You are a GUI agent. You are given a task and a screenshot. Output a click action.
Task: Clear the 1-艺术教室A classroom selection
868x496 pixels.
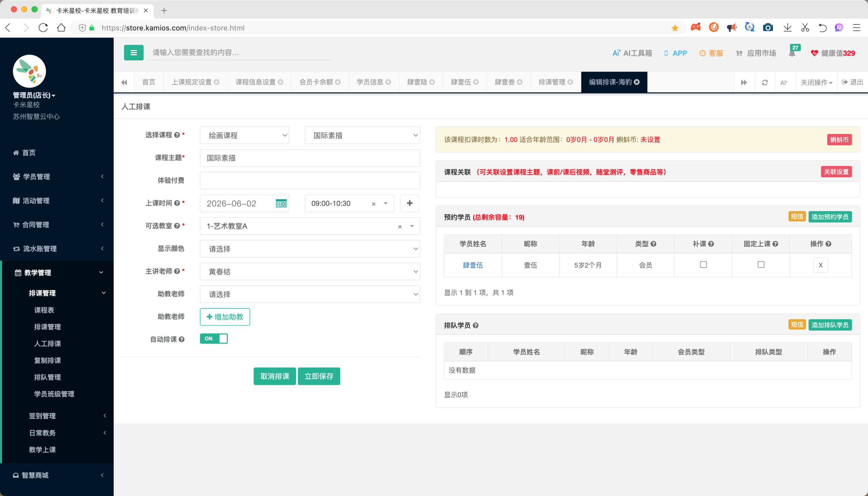tap(400, 227)
